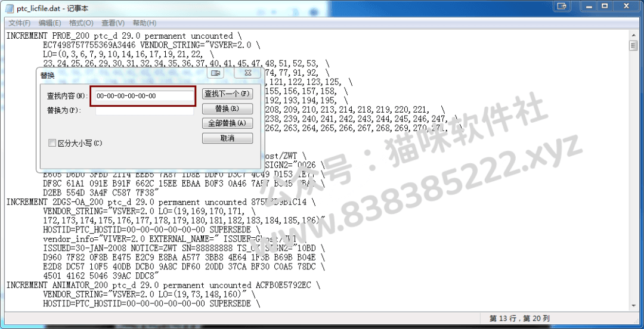Screen dimensions: 644x329
Task: Click the vertical scrollbar thumb
Action: tap(633, 45)
